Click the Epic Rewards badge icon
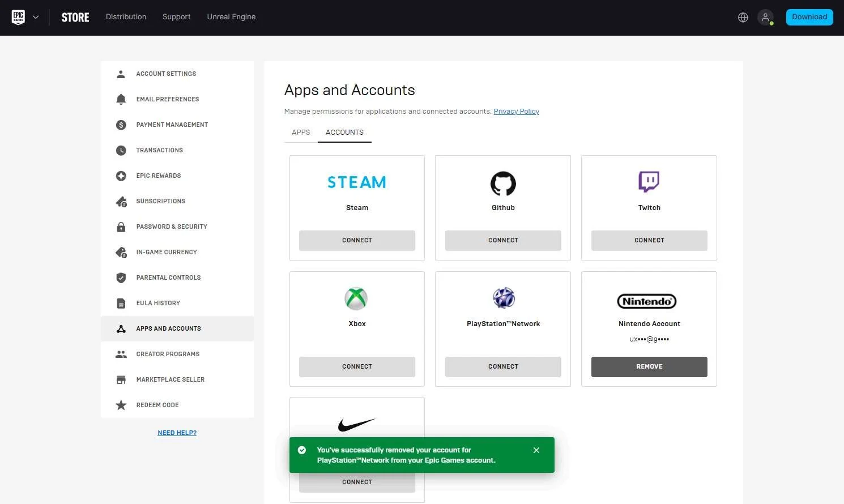 point(121,176)
